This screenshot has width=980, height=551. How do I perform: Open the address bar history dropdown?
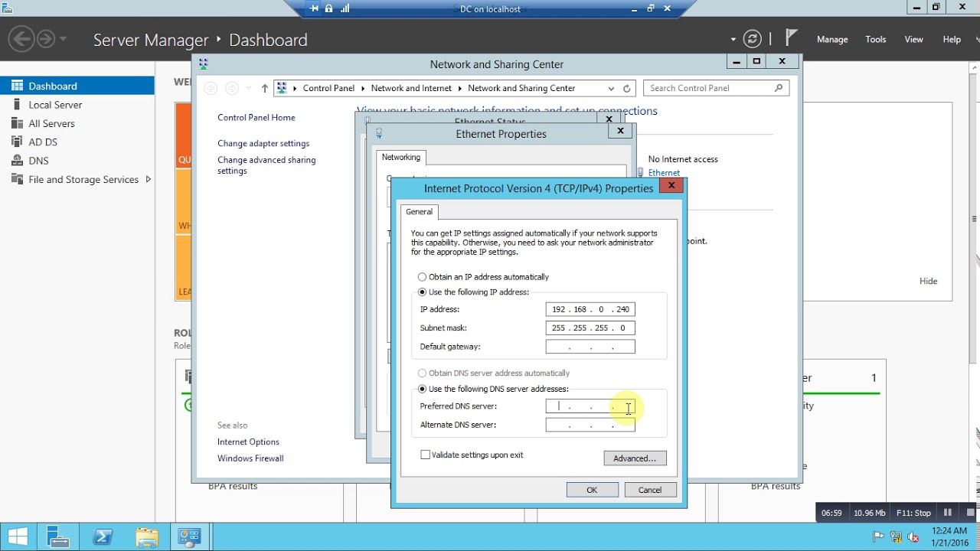click(610, 88)
